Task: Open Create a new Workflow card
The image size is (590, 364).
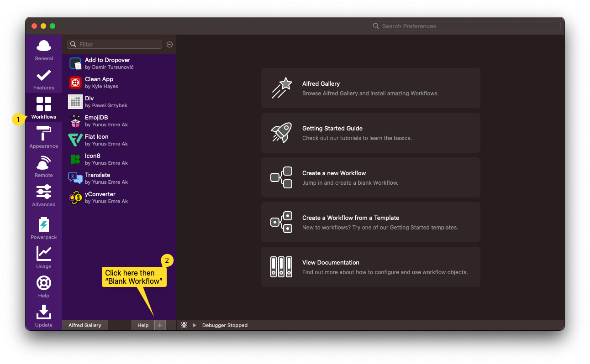Action: (x=370, y=177)
